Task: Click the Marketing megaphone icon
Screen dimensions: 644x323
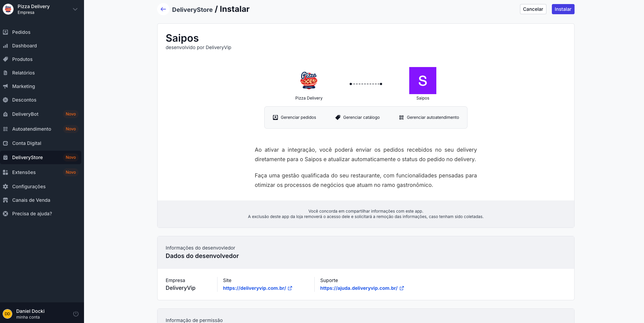Action: 5,86
